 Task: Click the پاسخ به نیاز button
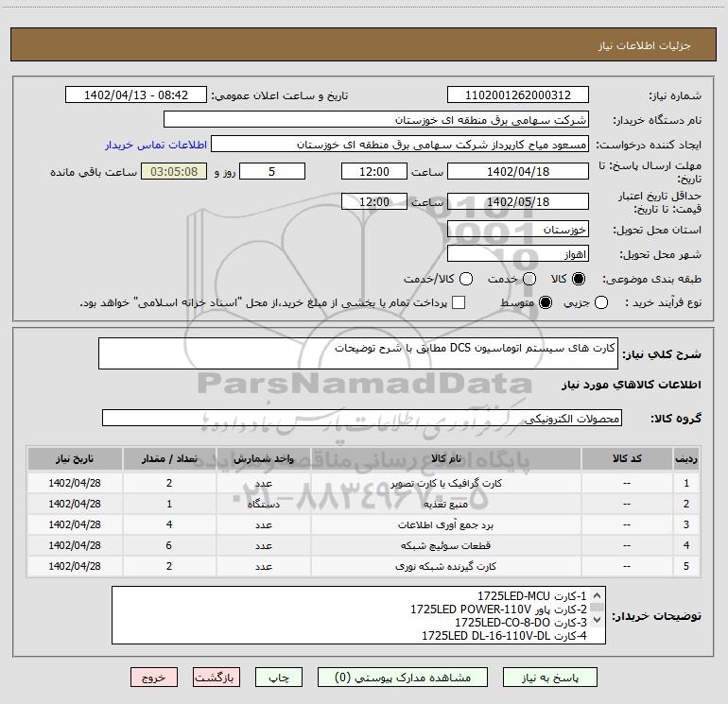coord(549,678)
